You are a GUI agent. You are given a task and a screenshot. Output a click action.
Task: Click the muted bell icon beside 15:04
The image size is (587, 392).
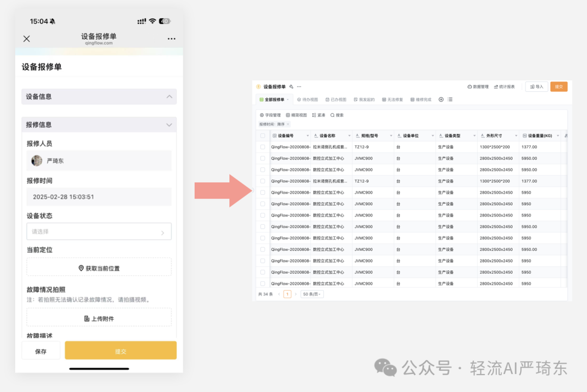pyautogui.click(x=52, y=21)
